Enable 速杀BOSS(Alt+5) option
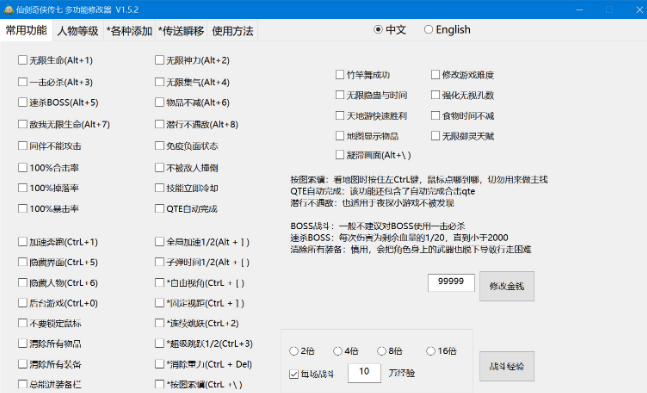This screenshot has height=393, width=647. pos(23,102)
